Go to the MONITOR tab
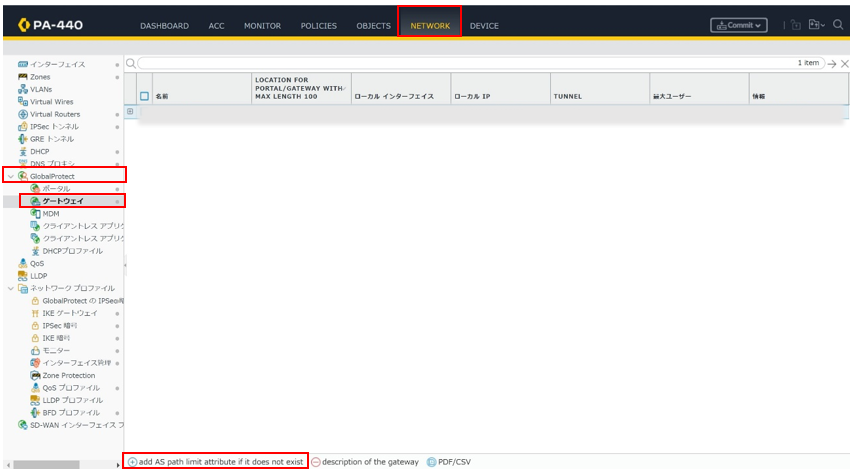 pyautogui.click(x=262, y=25)
